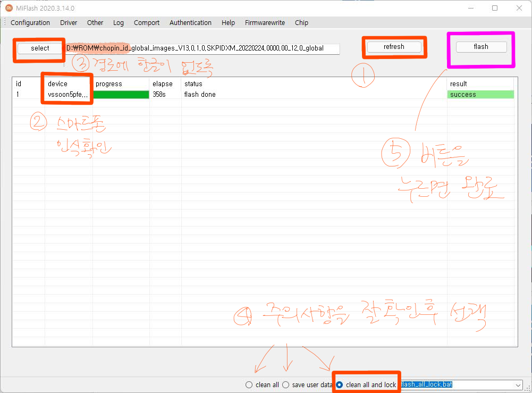Select the clean all and lock option

point(339,385)
